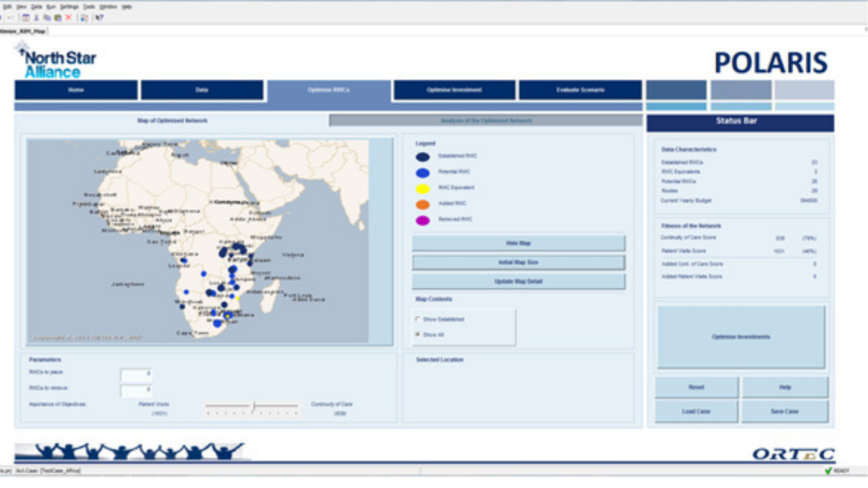
Task: Open the Settings menu
Action: [69, 7]
